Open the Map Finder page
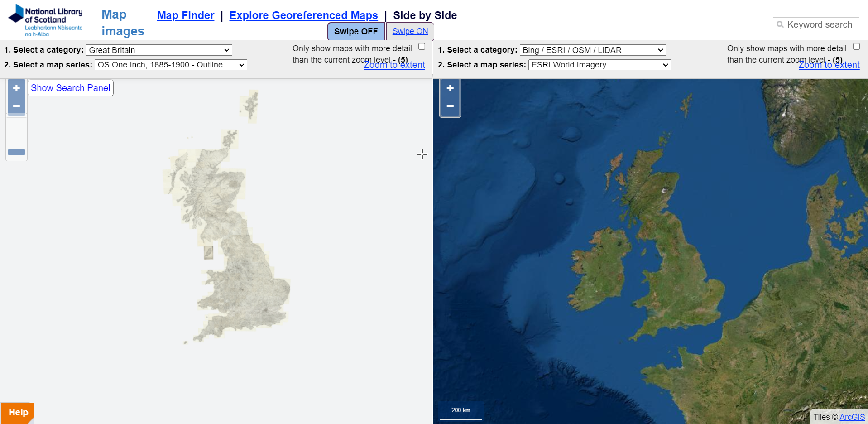 (x=186, y=15)
